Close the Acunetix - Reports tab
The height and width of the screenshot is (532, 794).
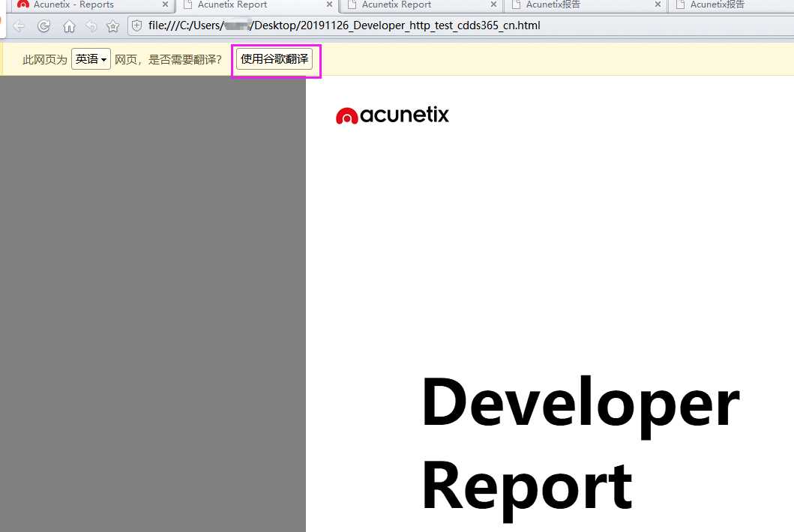(165, 4)
